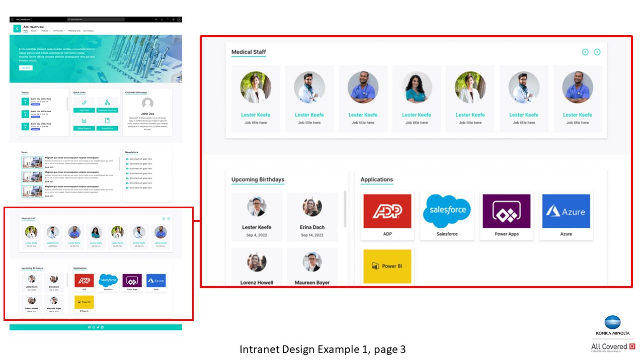Click the Employee Directory quick link button

107,110
